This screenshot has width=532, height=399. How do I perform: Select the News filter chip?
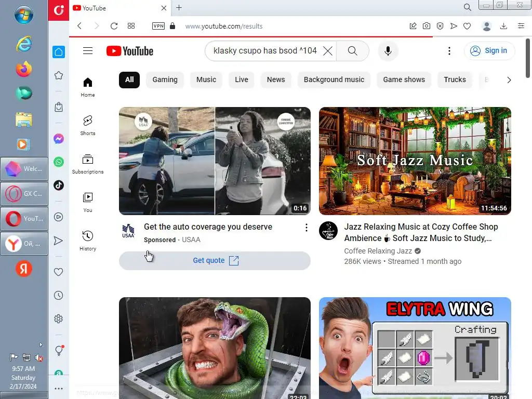pos(276,79)
